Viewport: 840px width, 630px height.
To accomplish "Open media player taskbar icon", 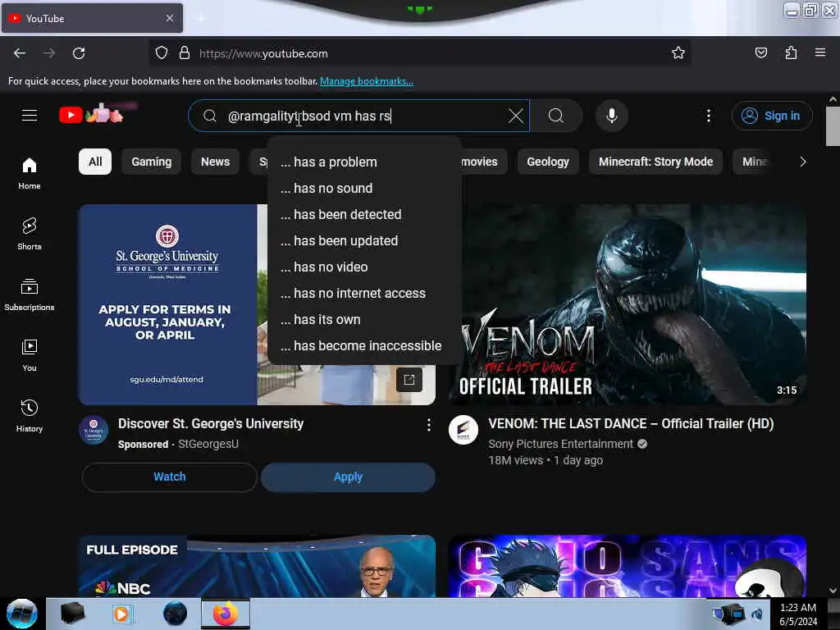I will (123, 614).
